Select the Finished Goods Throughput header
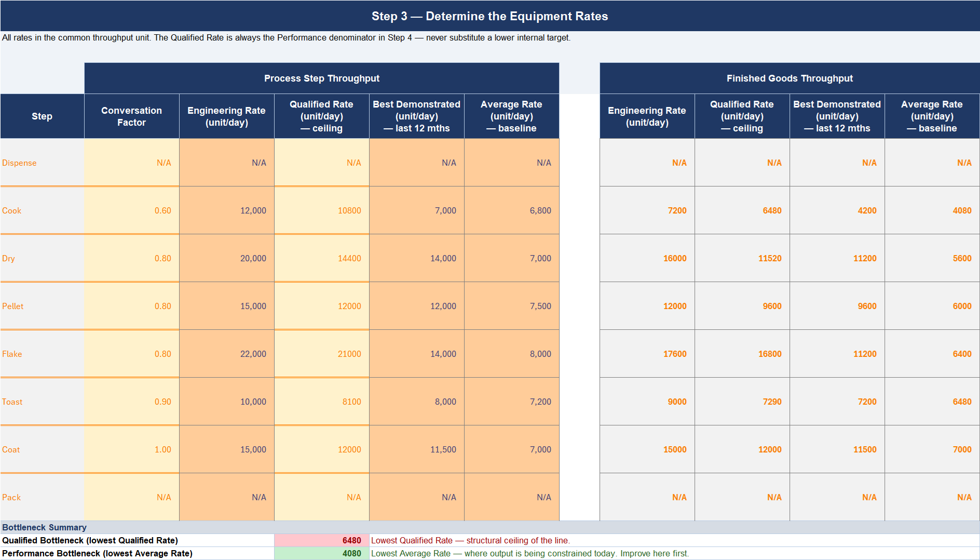The height and width of the screenshot is (560, 980). [790, 78]
